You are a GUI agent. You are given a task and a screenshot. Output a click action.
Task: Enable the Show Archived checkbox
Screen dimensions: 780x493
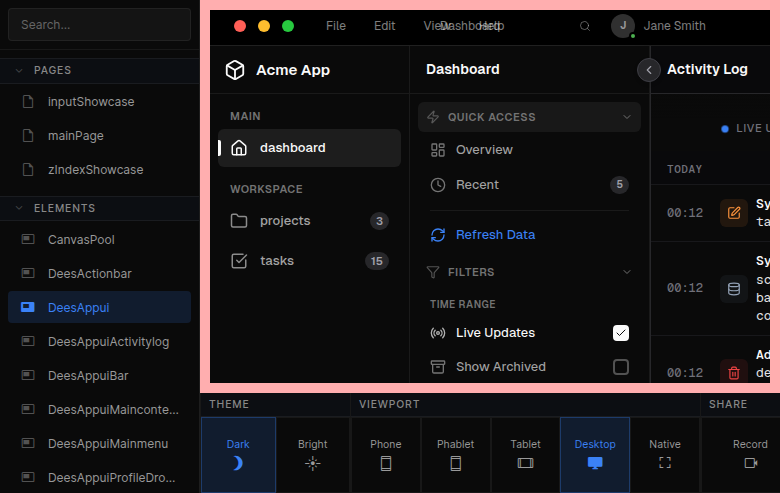point(621,367)
